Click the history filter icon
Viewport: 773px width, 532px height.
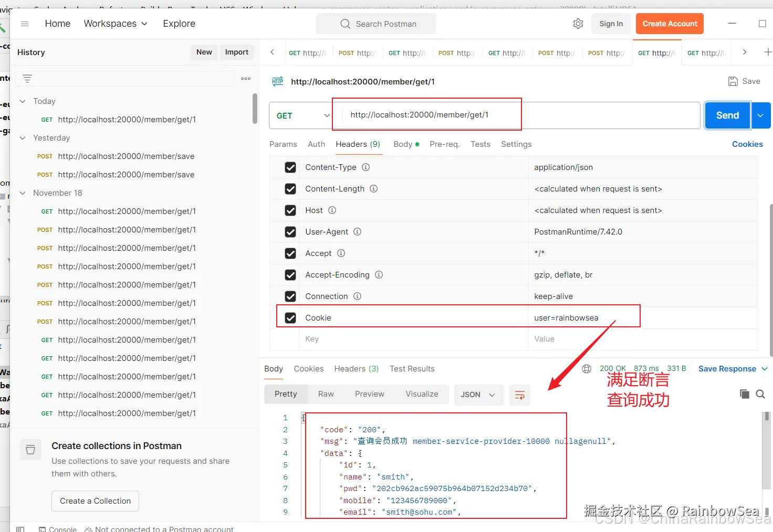pos(27,79)
